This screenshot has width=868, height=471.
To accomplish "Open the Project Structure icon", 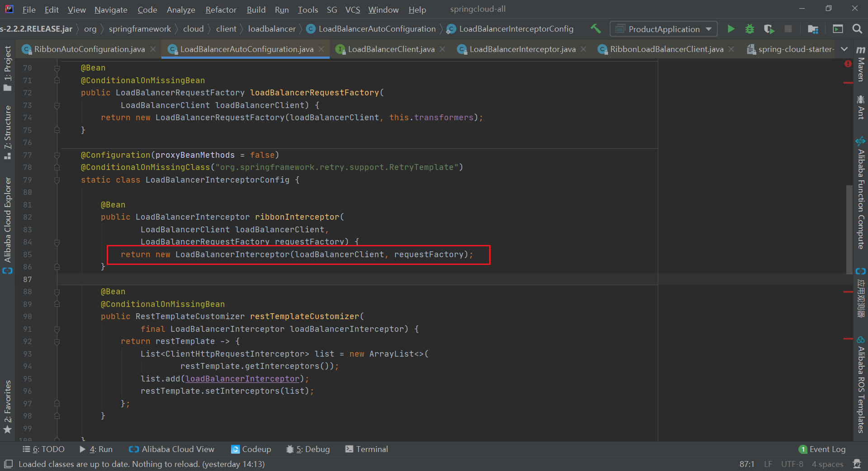I will coord(813,29).
